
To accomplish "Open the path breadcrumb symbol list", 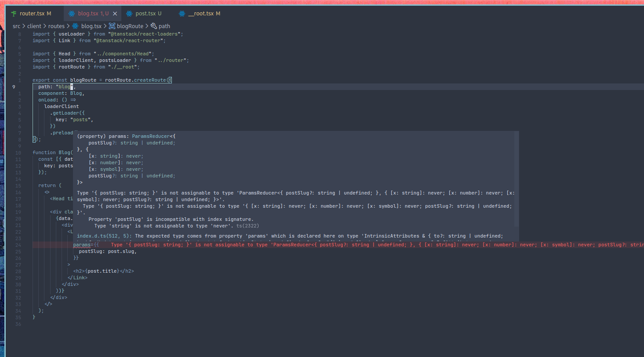I will tap(164, 26).
